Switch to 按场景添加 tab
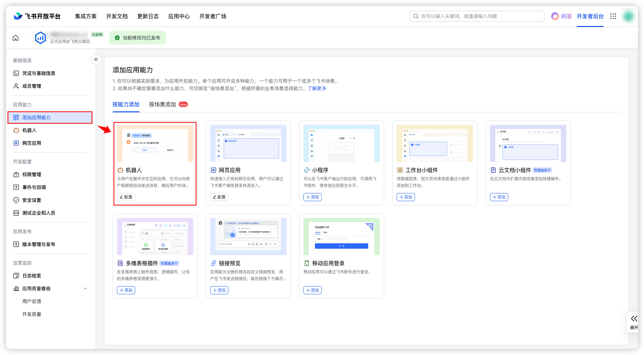 (x=163, y=105)
